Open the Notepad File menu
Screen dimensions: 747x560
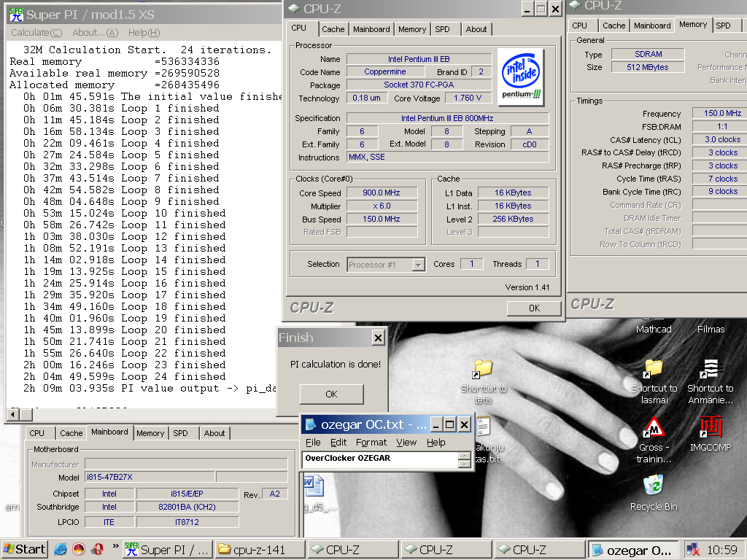(x=313, y=443)
